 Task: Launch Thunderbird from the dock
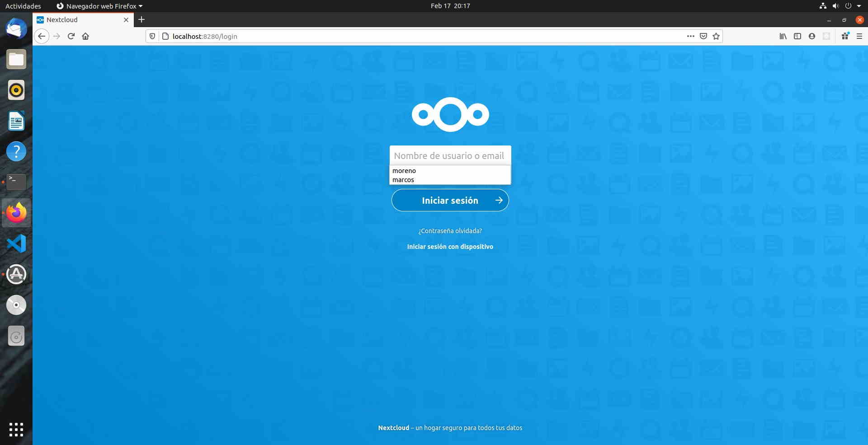(x=16, y=28)
